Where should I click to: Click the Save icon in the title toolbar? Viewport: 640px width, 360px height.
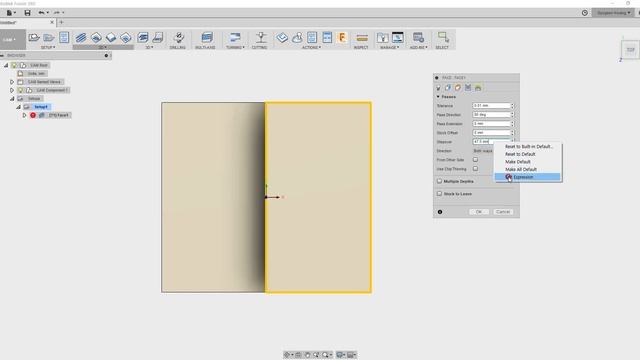27,13
